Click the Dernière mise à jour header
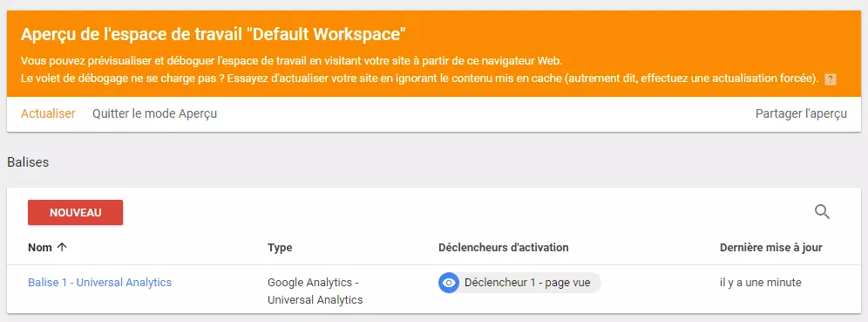Viewport: 868px width, 322px height. [770, 248]
